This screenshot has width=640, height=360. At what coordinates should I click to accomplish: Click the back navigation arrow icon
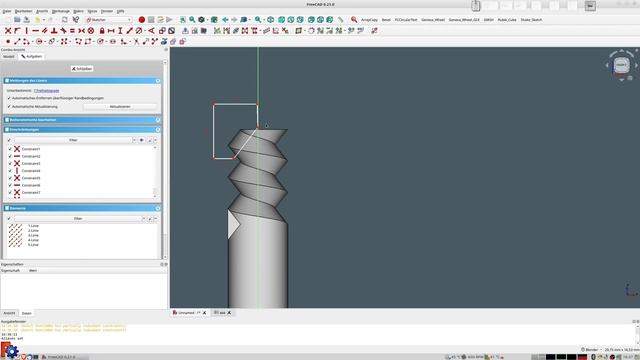tap(225, 20)
